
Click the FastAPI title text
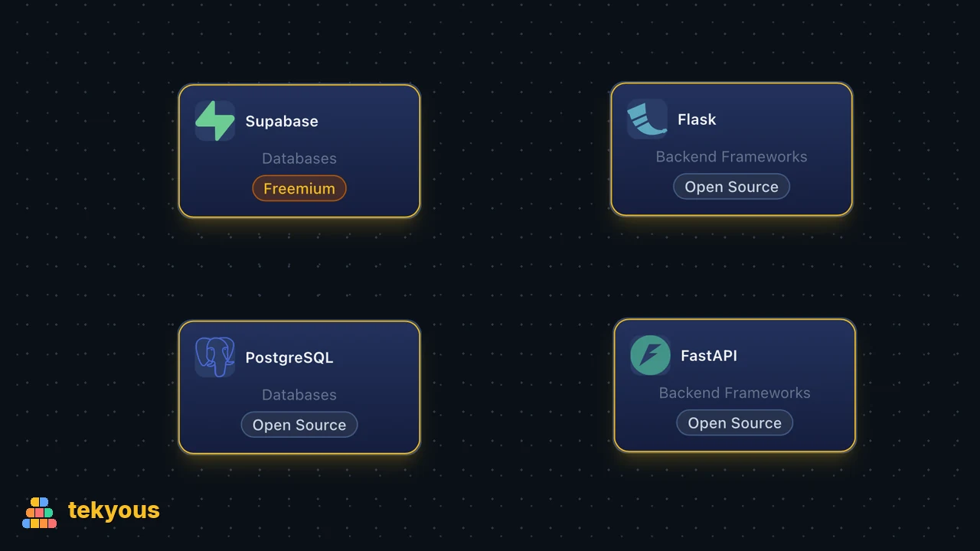click(709, 355)
